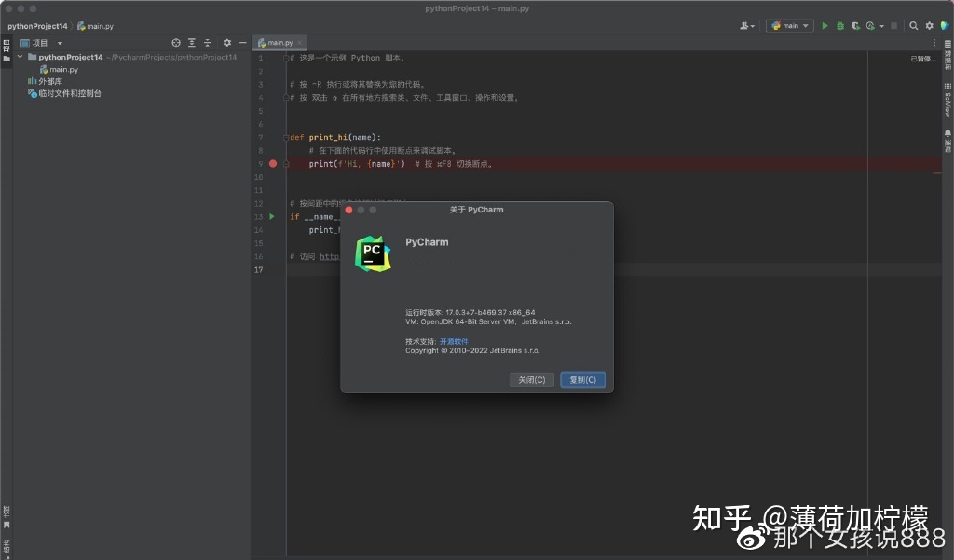This screenshot has width=954, height=560.
Task: Collapse the print_hi function fold marker
Action: pyautogui.click(x=286, y=138)
